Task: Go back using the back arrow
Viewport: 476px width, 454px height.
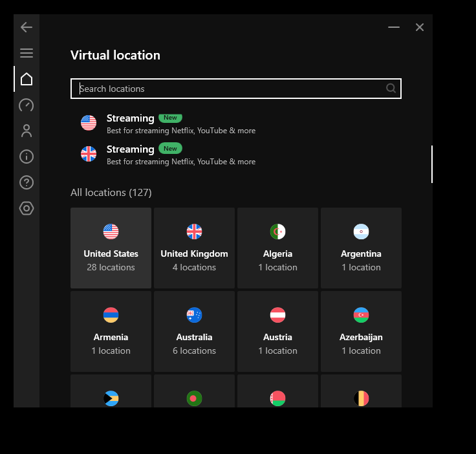Action: (x=27, y=27)
